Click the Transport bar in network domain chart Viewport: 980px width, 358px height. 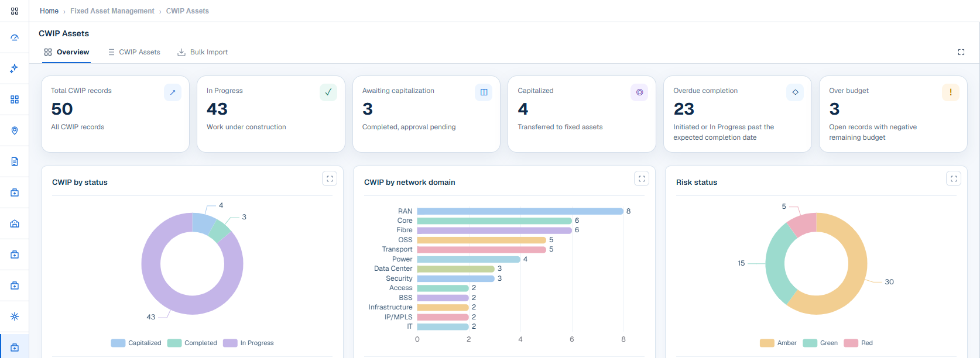pyautogui.click(x=481, y=250)
